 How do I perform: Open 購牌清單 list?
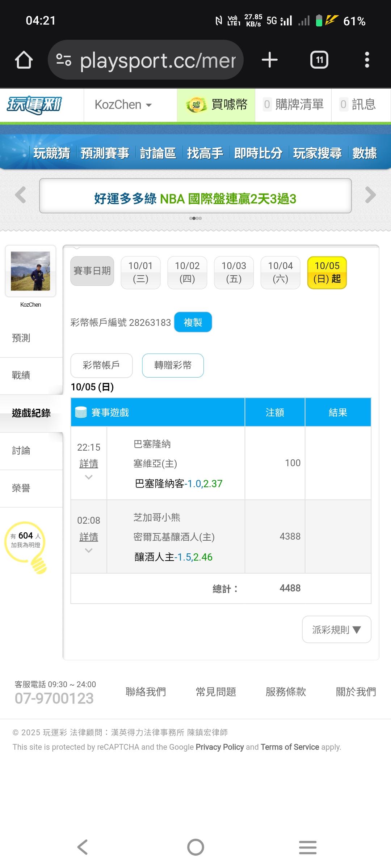click(293, 105)
